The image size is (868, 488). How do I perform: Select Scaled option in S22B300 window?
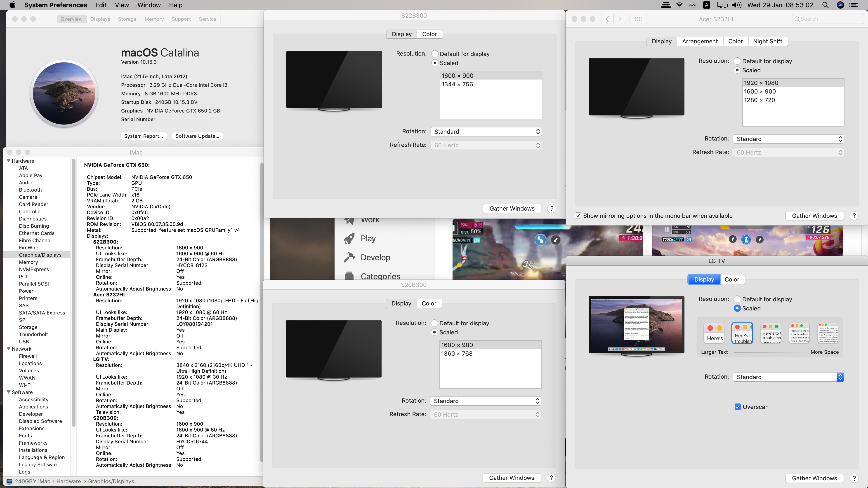pos(435,63)
